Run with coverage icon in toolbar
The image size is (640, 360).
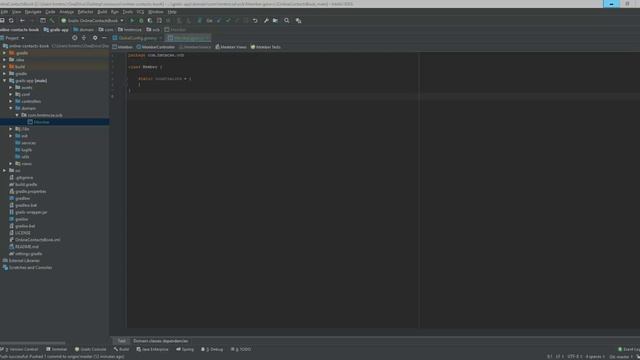point(150,20)
